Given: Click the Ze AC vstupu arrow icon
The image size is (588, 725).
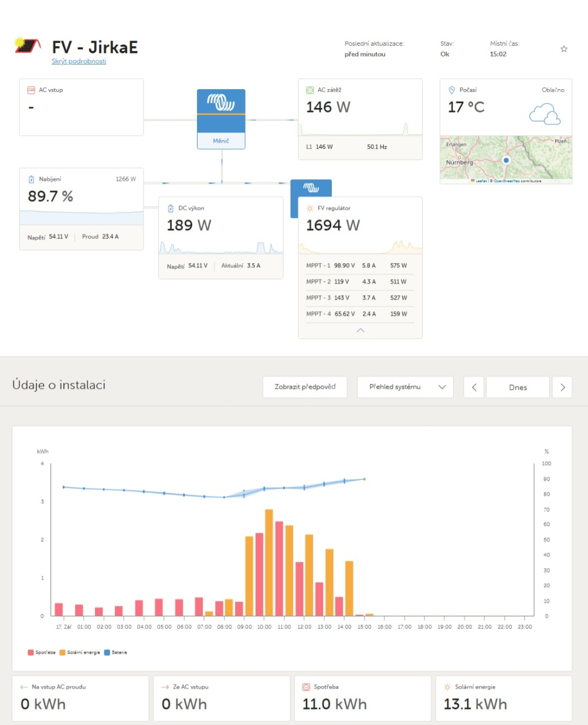Looking at the screenshot, I should (x=165, y=687).
